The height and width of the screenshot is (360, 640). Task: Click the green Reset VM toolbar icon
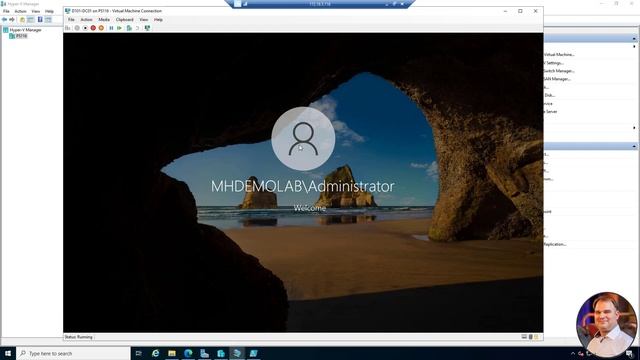pos(119,28)
